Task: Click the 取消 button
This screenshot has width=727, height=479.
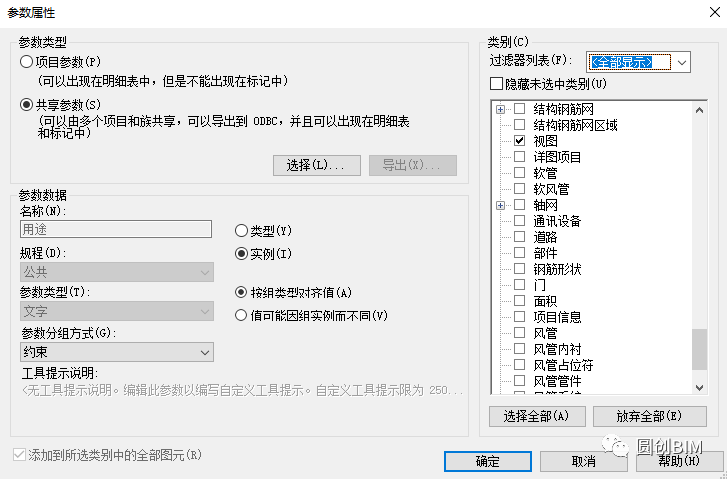Action: tap(583, 461)
